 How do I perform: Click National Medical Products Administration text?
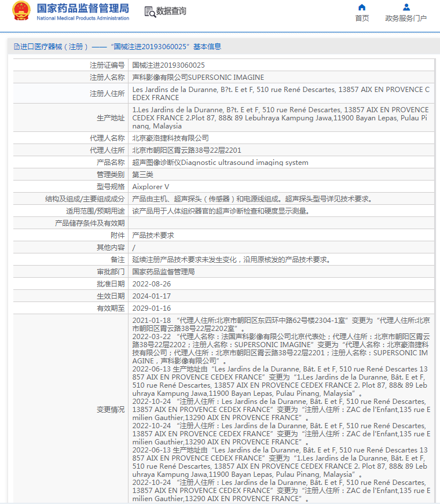(83, 18)
